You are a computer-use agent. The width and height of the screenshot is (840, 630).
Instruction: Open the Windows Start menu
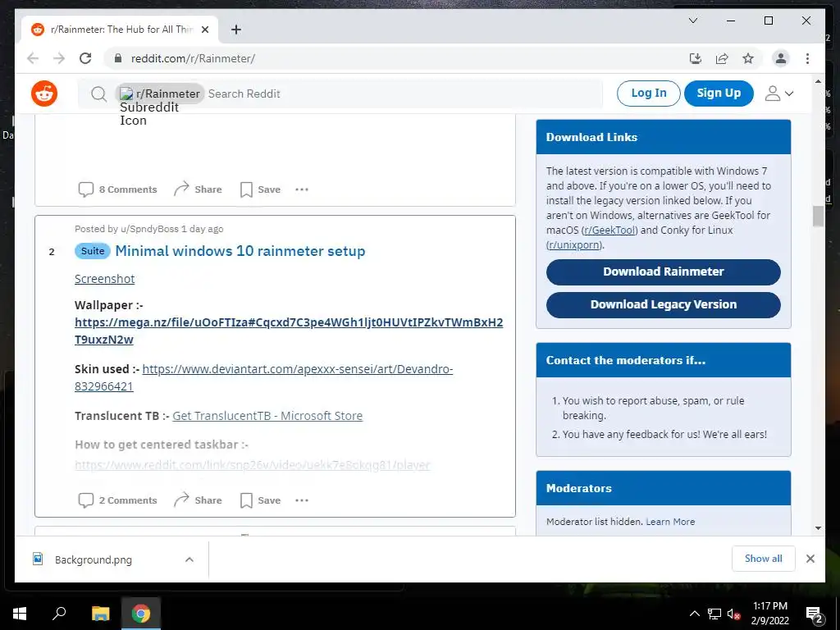20,614
